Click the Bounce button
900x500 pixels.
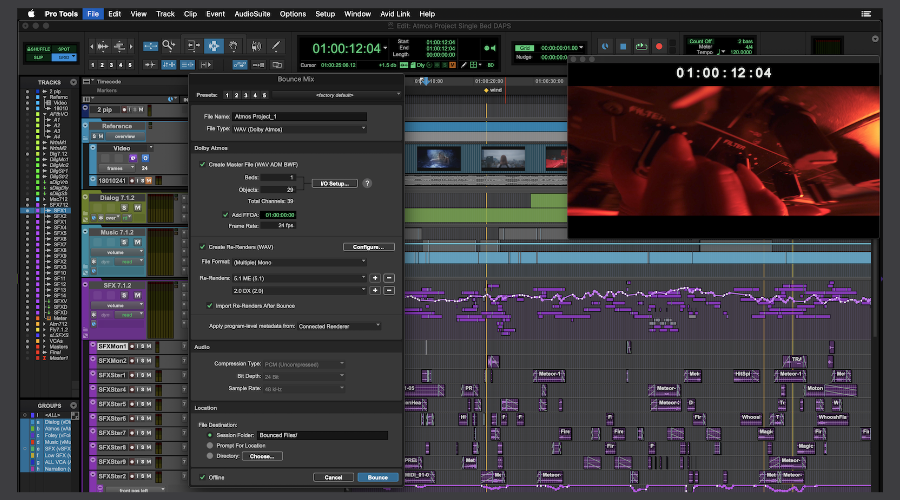[x=378, y=478]
